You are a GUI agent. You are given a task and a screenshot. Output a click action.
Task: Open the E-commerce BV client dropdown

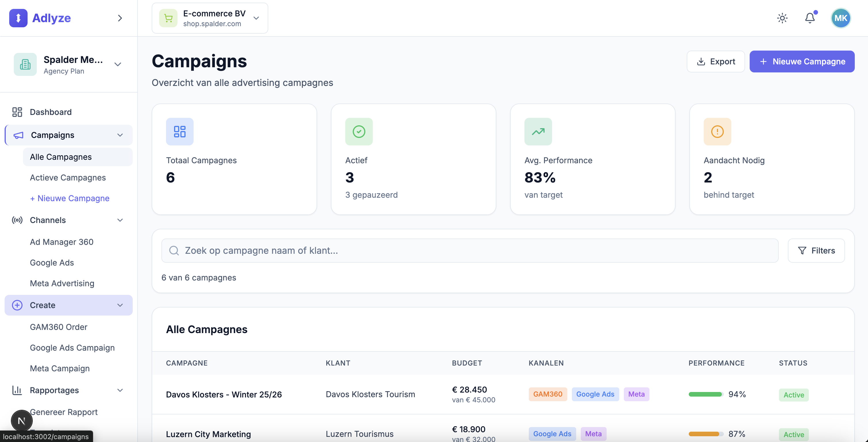(210, 18)
